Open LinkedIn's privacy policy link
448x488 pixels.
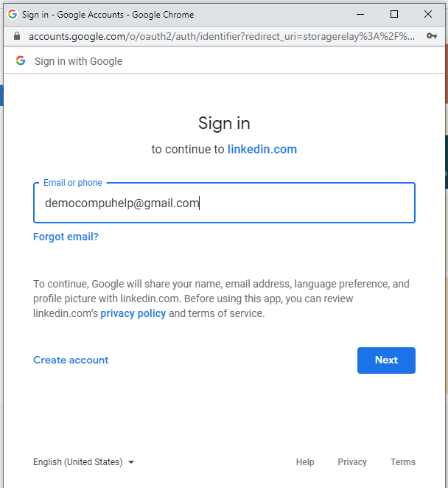133,314
